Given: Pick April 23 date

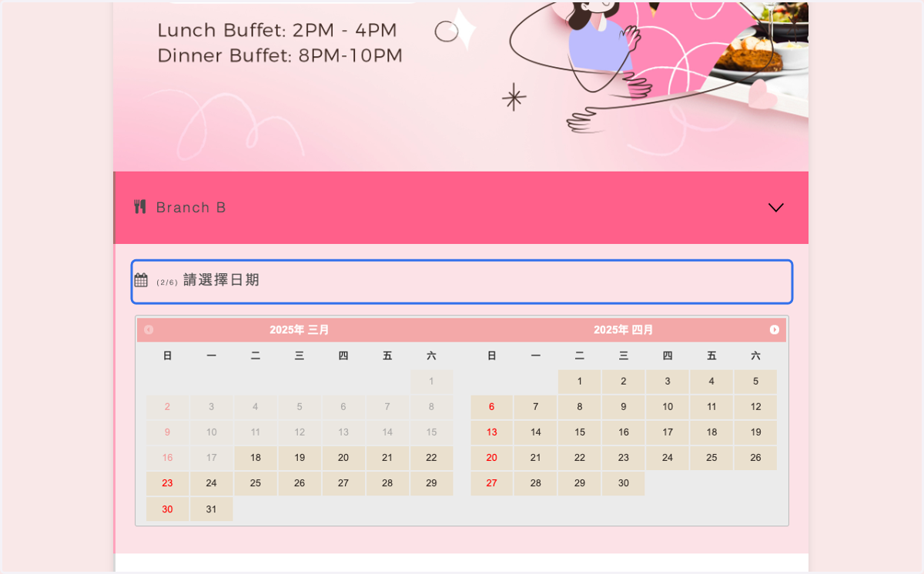Looking at the screenshot, I should click(624, 458).
